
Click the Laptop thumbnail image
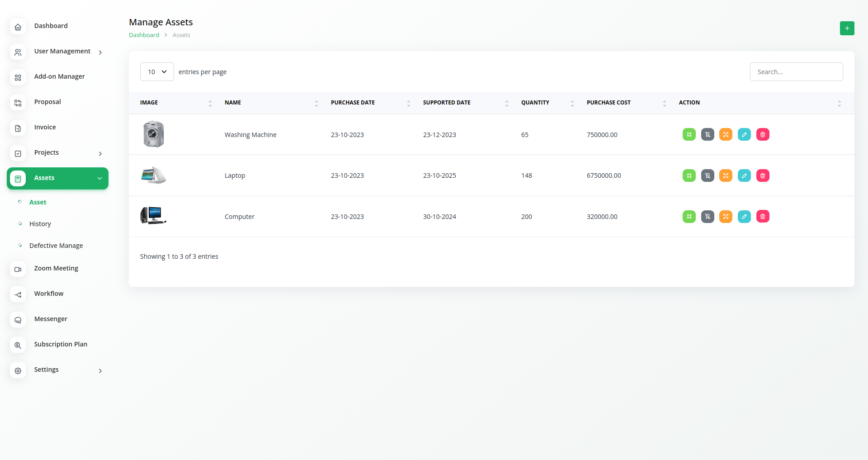[x=153, y=175]
